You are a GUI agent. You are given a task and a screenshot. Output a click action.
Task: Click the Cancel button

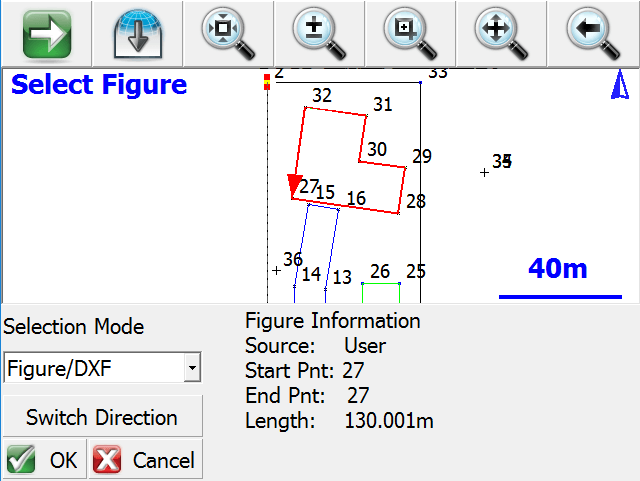pyautogui.click(x=146, y=459)
